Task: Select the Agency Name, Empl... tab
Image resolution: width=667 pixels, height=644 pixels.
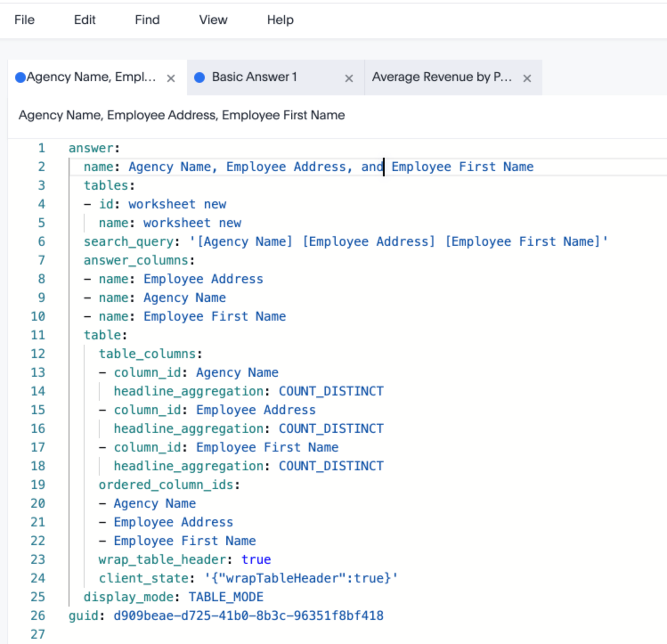Action: click(91, 77)
